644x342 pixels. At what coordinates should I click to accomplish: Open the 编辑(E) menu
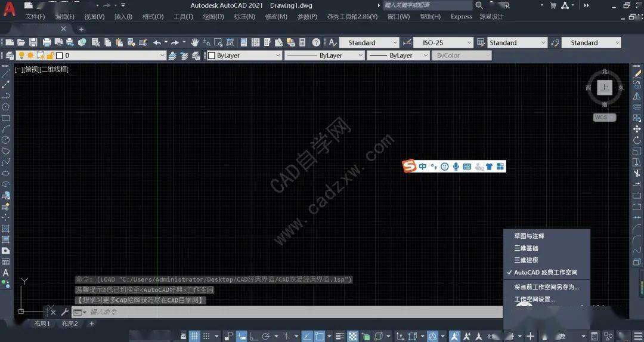[x=64, y=17]
